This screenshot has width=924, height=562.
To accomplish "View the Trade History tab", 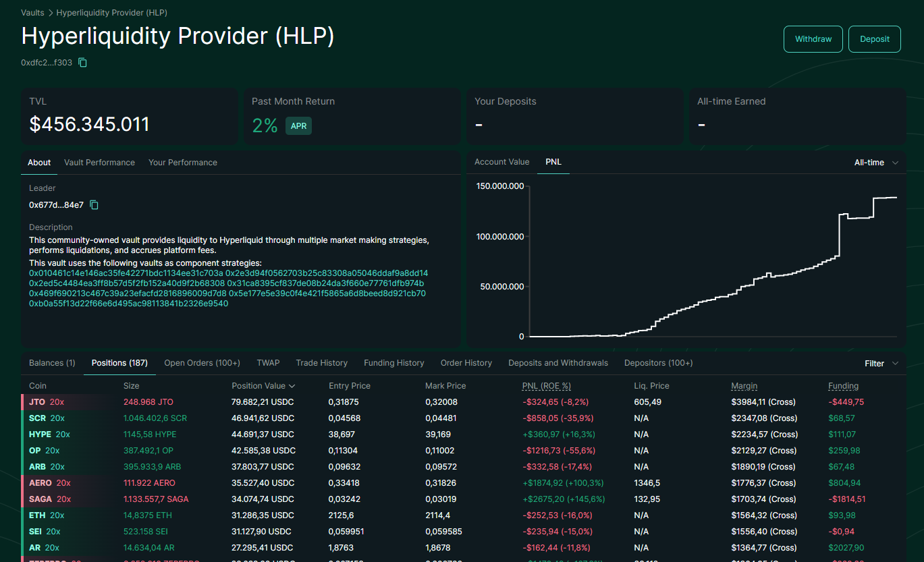I will tap(322, 363).
